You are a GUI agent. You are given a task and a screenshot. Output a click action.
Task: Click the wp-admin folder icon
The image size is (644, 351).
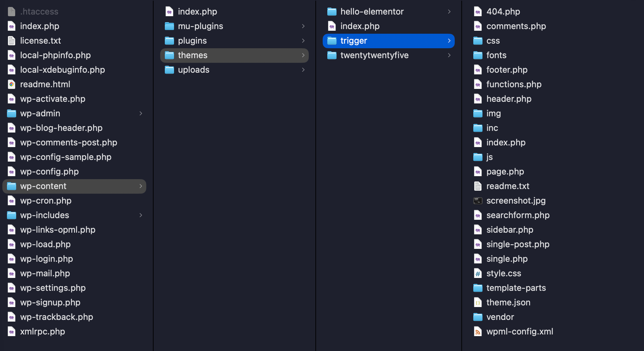point(12,113)
